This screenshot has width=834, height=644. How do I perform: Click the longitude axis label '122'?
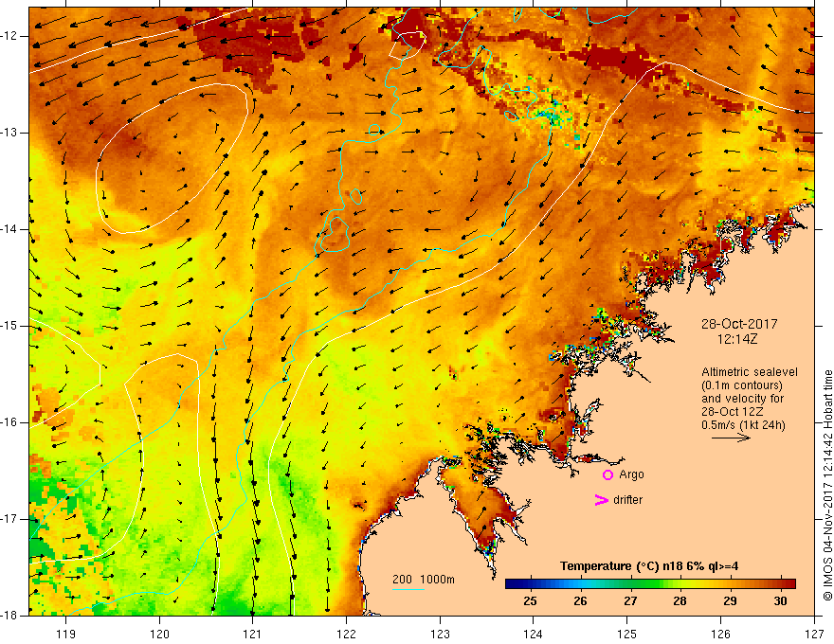point(346,634)
